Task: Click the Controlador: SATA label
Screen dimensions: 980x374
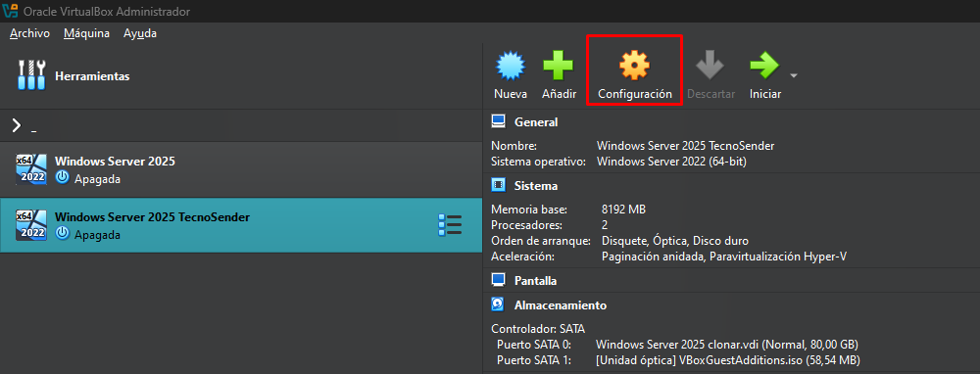Action: coord(538,328)
